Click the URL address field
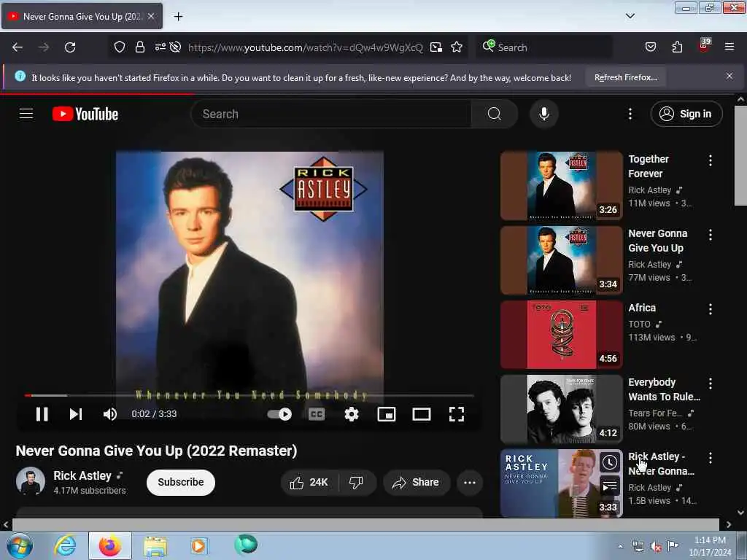Image resolution: width=747 pixels, height=560 pixels. click(x=306, y=47)
